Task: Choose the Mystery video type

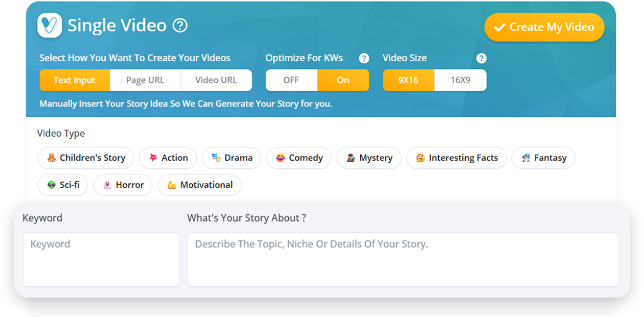Action: 369,158
